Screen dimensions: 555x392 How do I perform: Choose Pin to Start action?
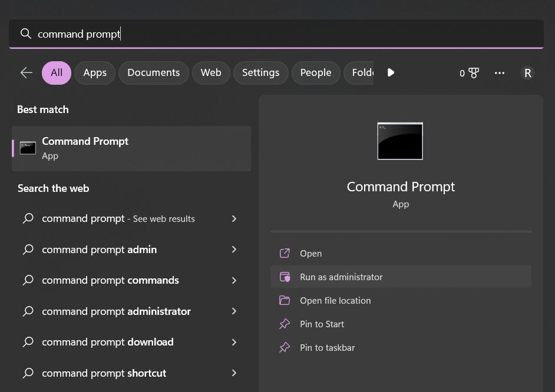tap(322, 324)
